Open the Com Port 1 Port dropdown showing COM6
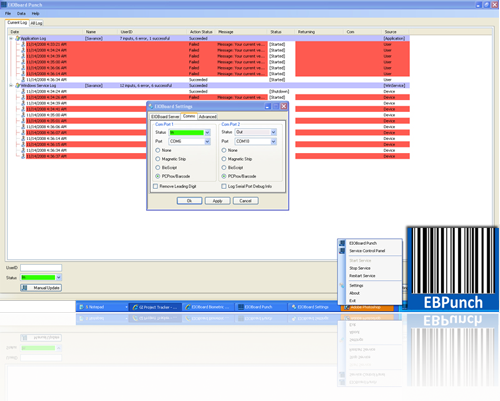 coord(207,141)
